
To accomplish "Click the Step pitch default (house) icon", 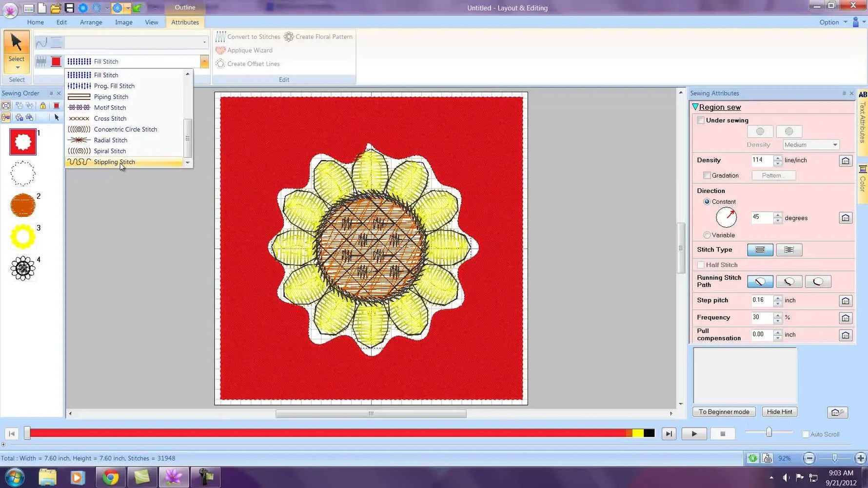I will (x=846, y=300).
